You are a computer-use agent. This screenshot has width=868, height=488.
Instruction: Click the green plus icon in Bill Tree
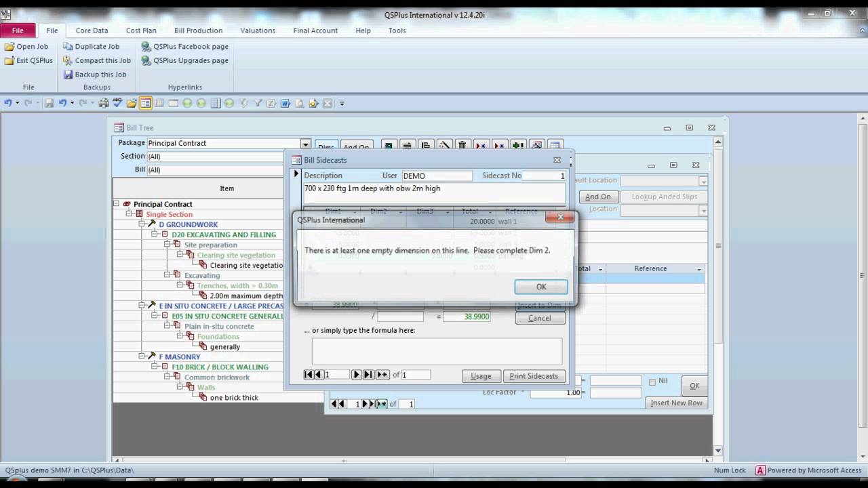coord(518,146)
